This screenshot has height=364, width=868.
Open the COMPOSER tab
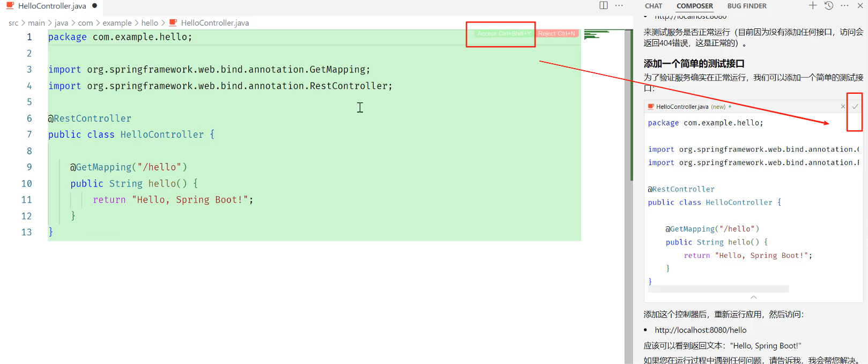695,6
